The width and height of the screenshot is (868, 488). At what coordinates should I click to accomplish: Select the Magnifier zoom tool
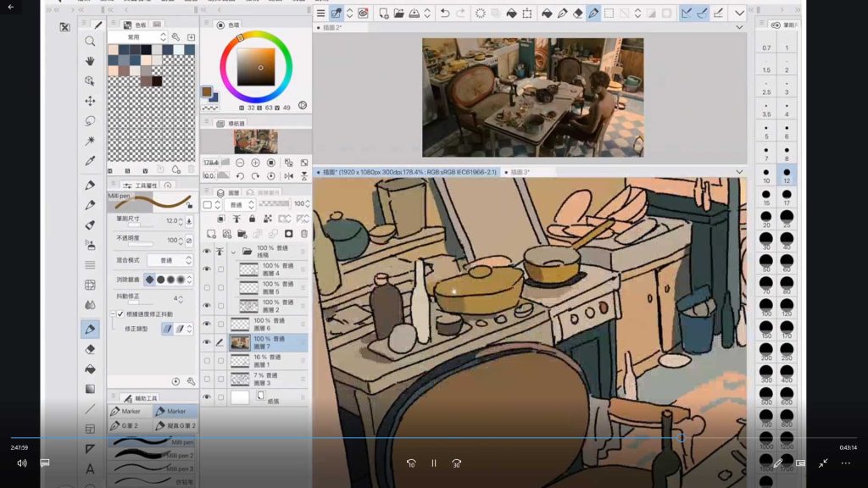[x=90, y=42]
